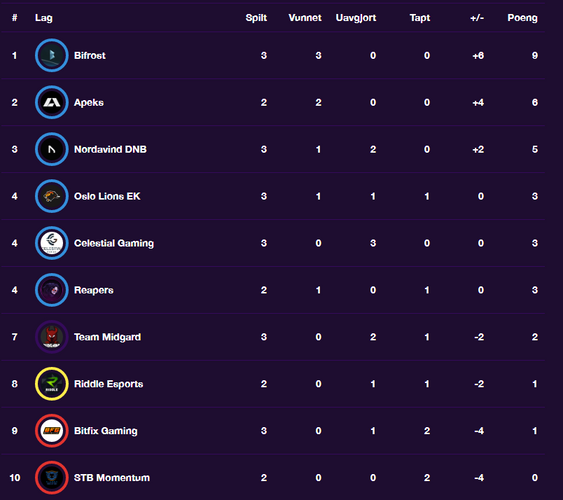This screenshot has width=563, height=500.
Task: Click the Uavgjort column header
Action: tap(356, 18)
